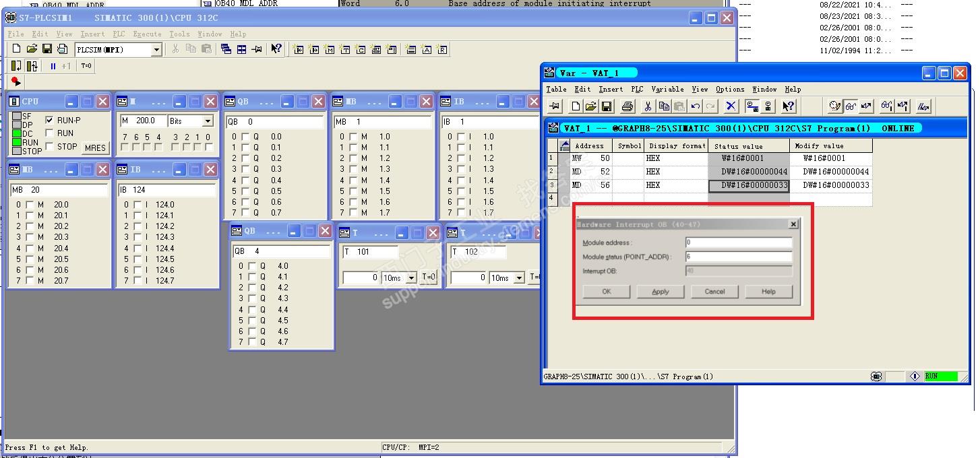Click the Display format column header
The width and height of the screenshot is (980, 458).
[x=677, y=145]
